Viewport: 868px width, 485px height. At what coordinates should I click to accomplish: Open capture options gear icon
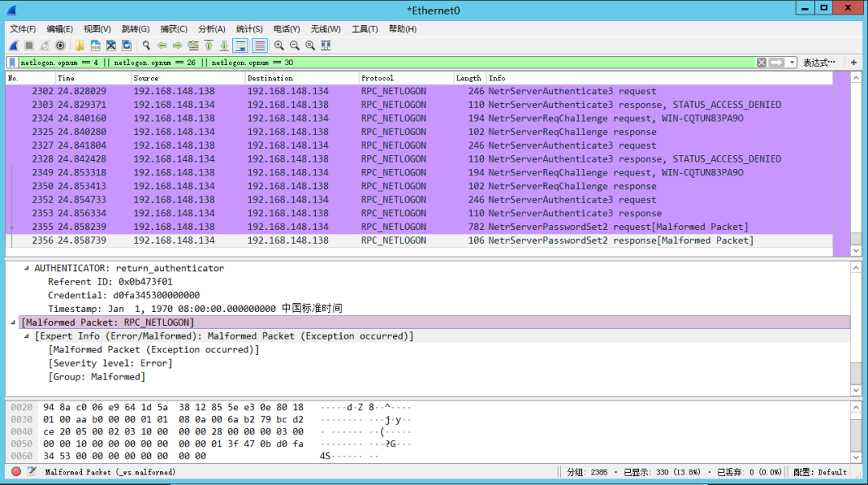click(x=60, y=46)
